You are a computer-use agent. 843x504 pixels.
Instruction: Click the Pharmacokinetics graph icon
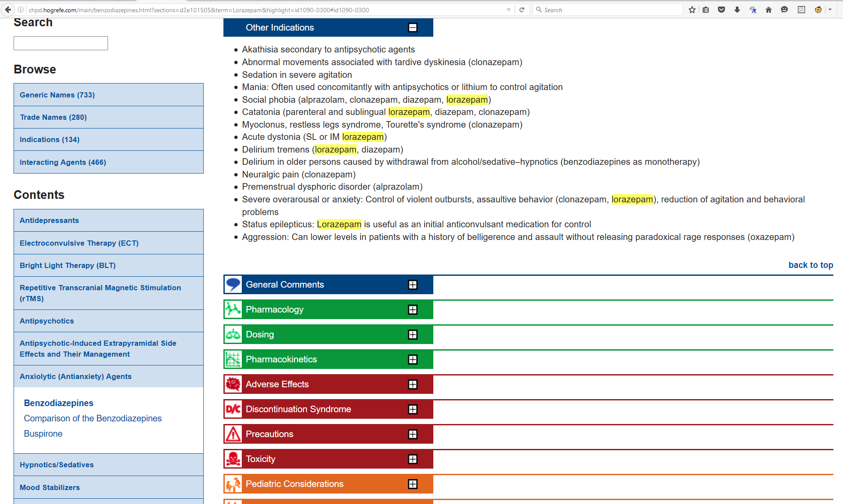pos(233,359)
